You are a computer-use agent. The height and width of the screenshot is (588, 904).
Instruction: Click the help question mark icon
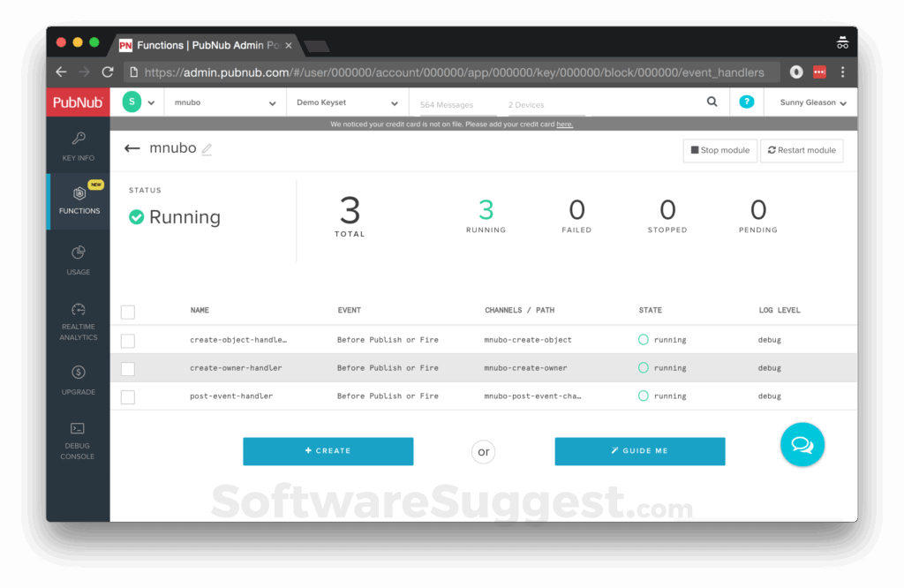(x=746, y=102)
